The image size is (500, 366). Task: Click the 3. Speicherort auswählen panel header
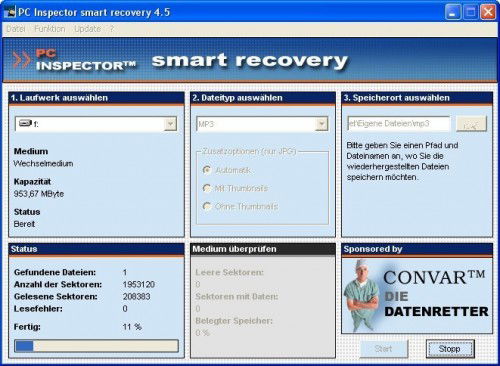pos(417,98)
